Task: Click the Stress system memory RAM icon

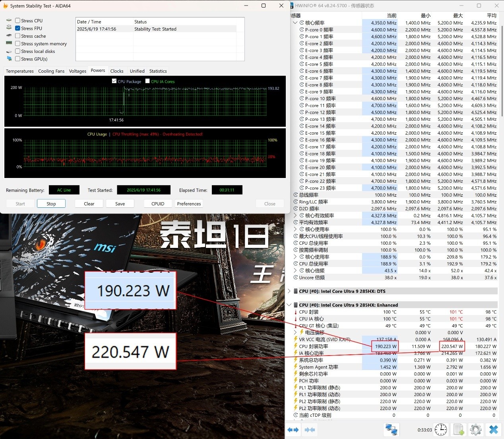Action: (x=9, y=43)
